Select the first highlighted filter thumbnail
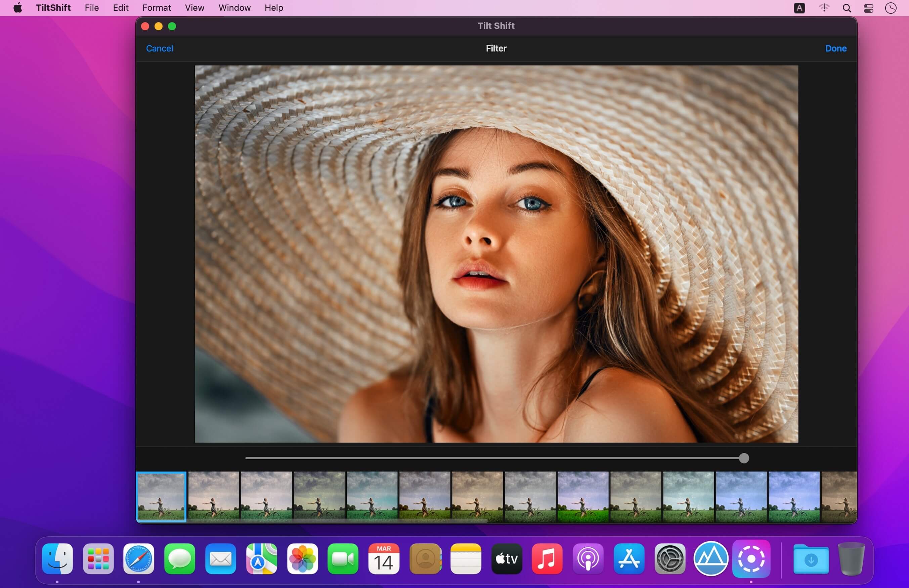Image resolution: width=909 pixels, height=588 pixels. point(162,496)
